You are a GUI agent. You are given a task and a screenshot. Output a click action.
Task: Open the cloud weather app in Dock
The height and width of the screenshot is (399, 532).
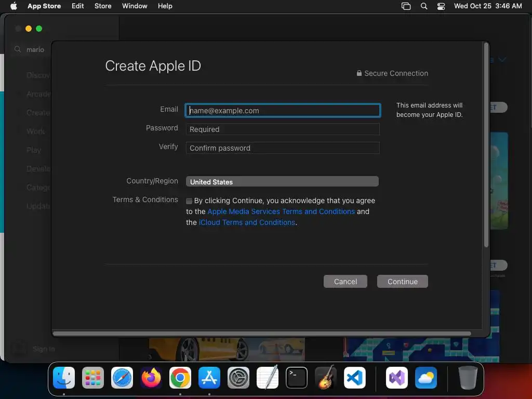(x=426, y=378)
